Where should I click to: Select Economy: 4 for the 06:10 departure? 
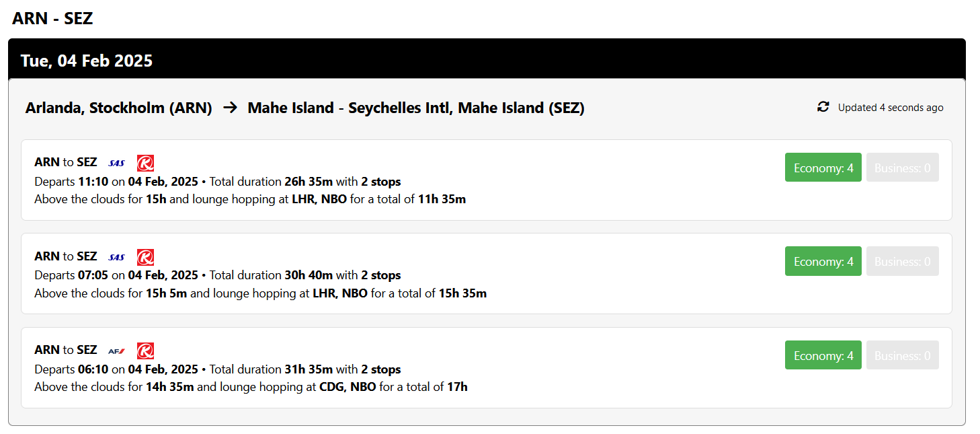tap(823, 355)
